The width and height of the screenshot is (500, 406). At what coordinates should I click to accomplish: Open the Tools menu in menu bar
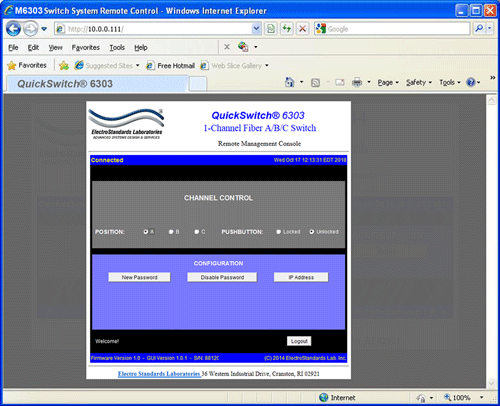[x=117, y=48]
